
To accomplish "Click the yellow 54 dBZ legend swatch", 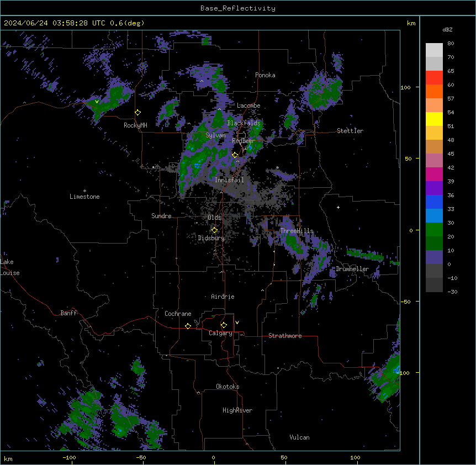I will coord(434,119).
